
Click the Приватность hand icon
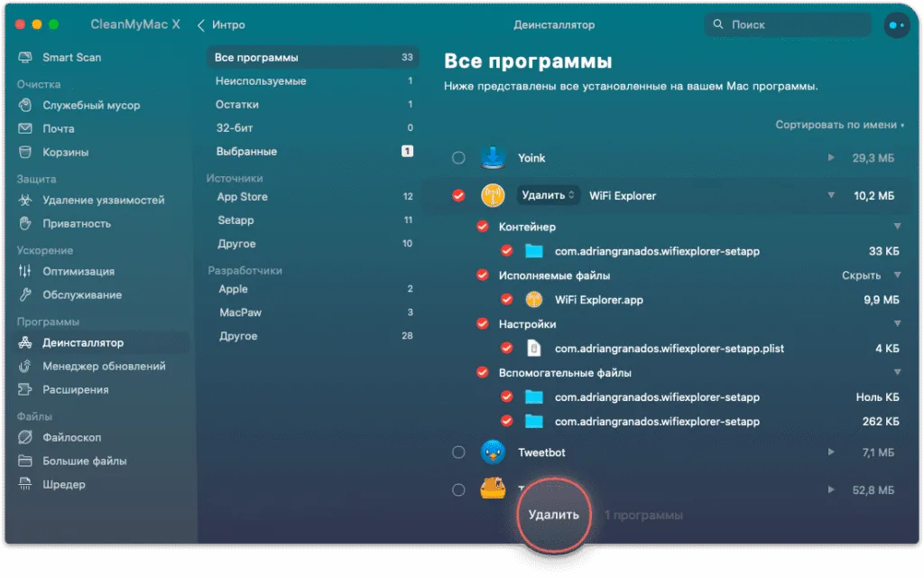coord(24,224)
